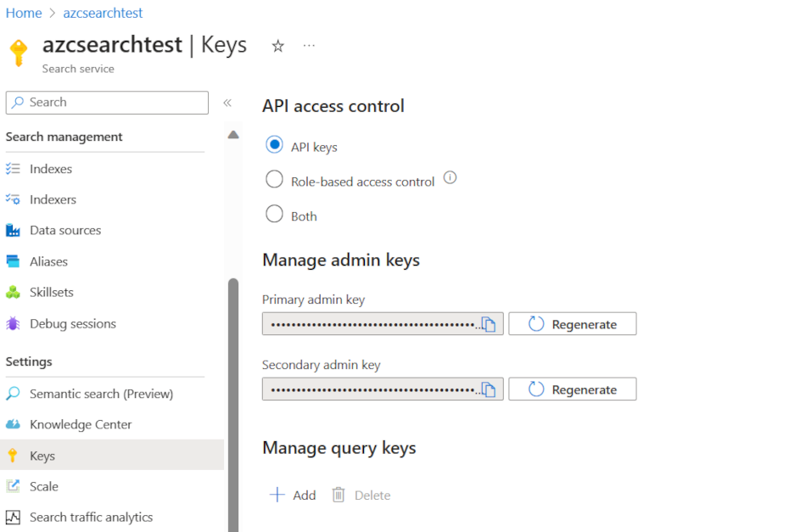Navigate to Home breadcrumb link
The height and width of the screenshot is (532, 806).
pyautogui.click(x=24, y=13)
